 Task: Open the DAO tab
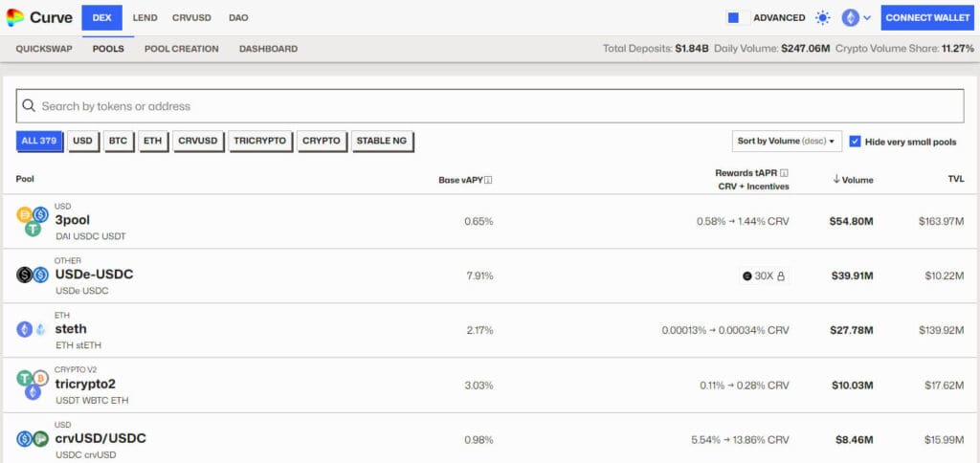(x=238, y=18)
